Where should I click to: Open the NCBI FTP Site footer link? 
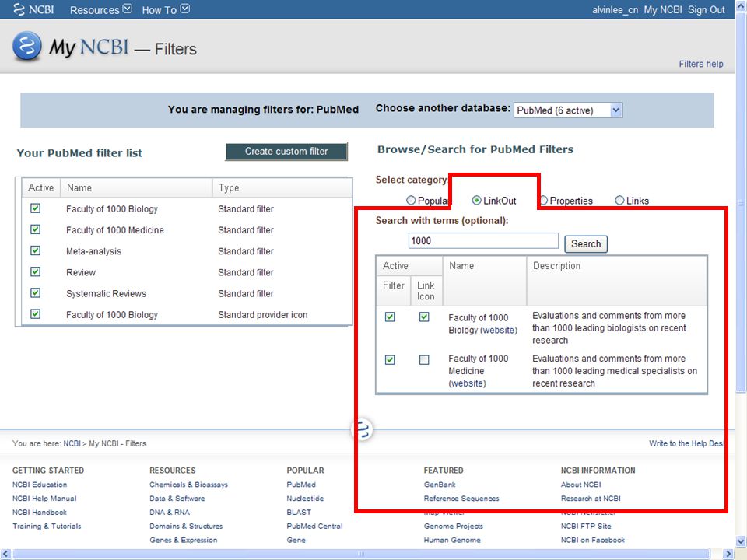[x=586, y=526]
